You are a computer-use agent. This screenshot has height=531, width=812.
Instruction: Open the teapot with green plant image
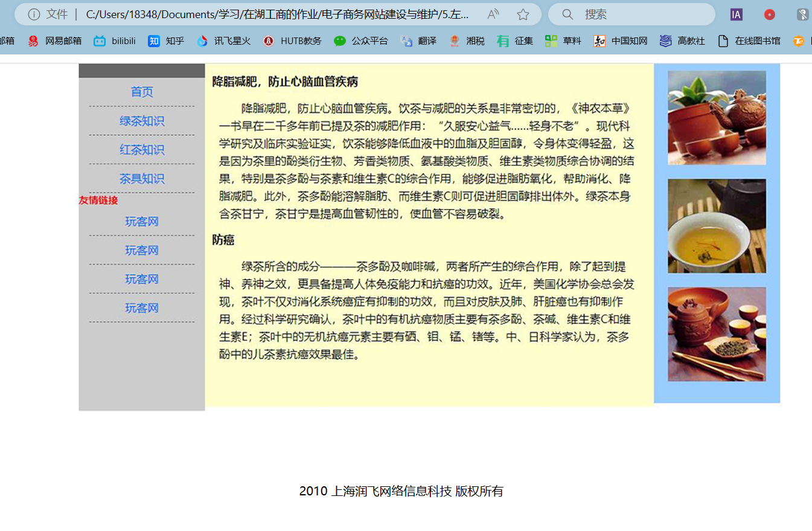[717, 118]
